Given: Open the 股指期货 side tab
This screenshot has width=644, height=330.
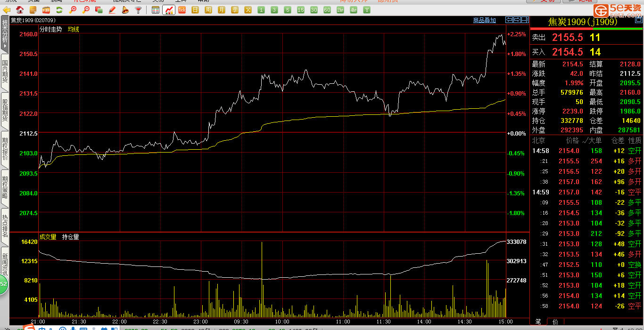Looking at the screenshot, I should point(5,111).
